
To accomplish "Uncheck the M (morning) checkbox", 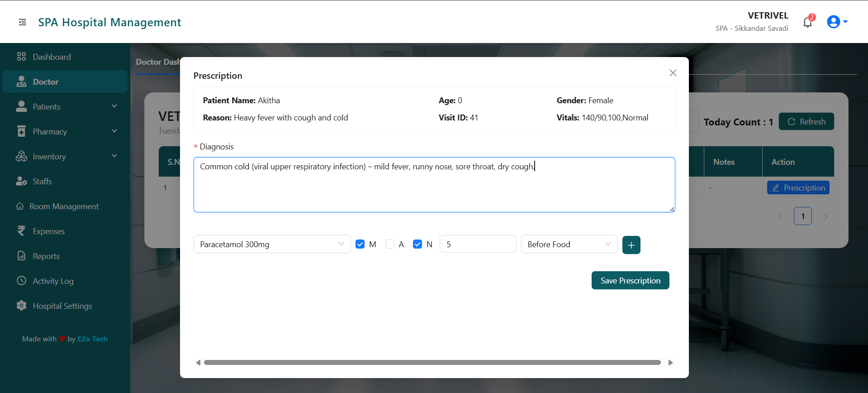I will click(x=360, y=244).
